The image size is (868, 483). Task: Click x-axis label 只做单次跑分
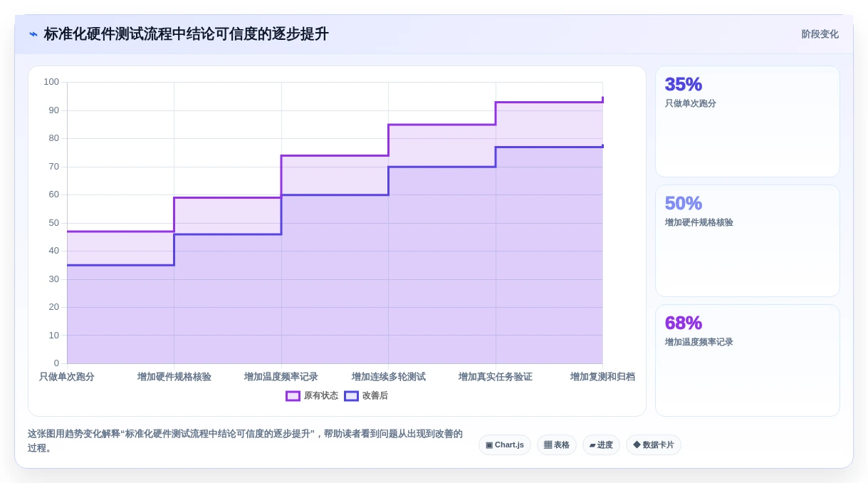click(x=67, y=377)
